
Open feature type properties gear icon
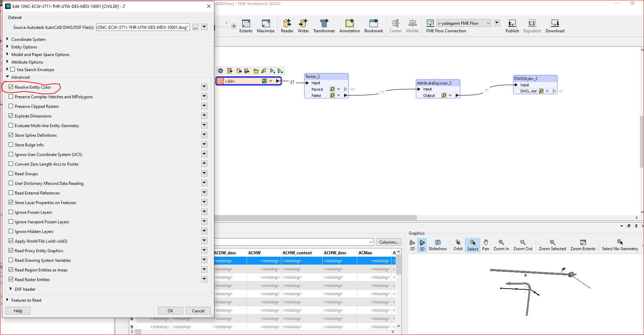221,71
